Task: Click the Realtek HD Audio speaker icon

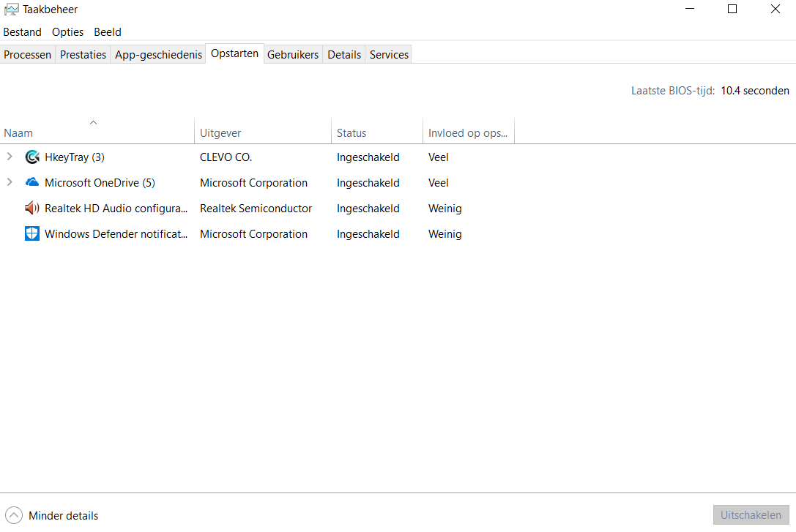Action: pos(32,209)
